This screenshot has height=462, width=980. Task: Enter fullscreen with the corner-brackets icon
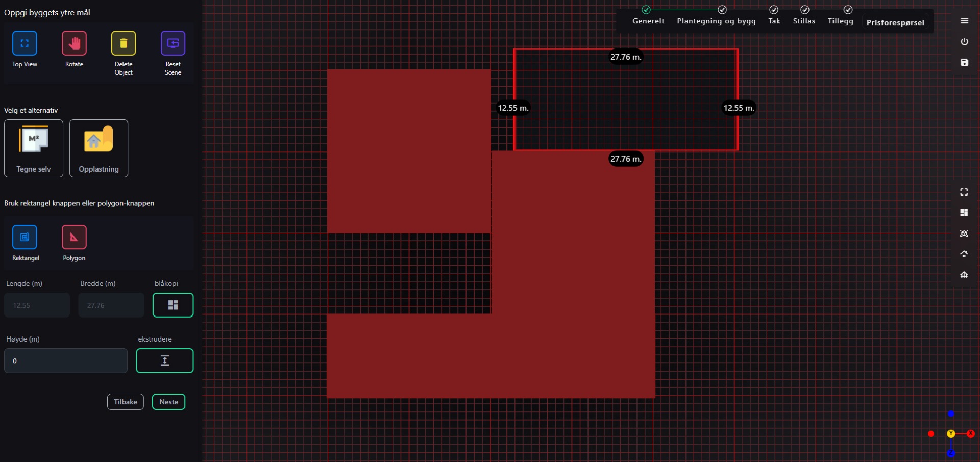964,192
